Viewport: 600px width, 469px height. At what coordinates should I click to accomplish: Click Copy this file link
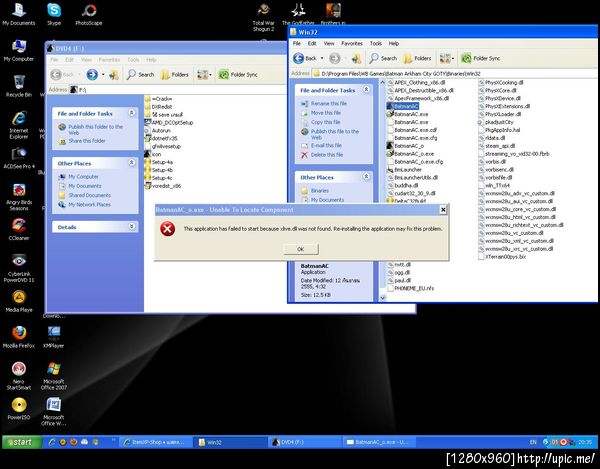pos(325,122)
